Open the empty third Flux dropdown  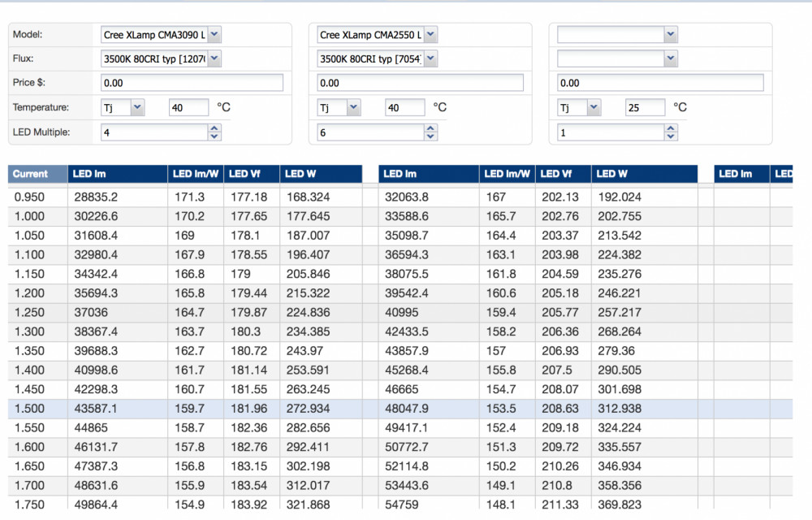pyautogui.click(x=617, y=58)
